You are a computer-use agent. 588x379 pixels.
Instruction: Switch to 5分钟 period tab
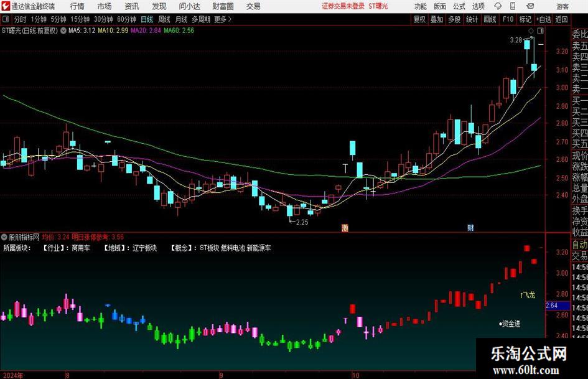(x=58, y=19)
